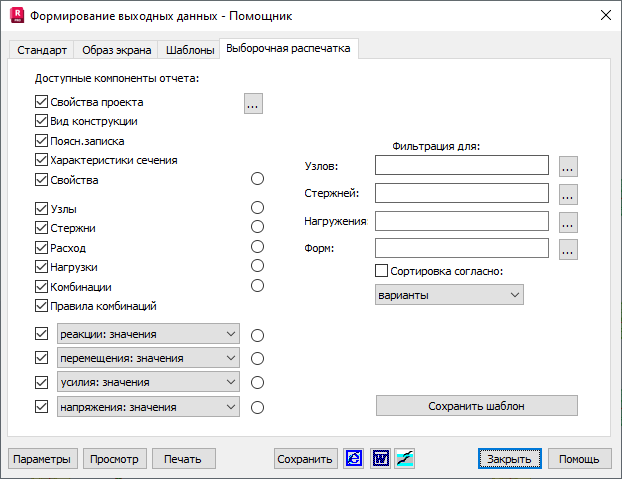
Task: Click the Стержней filter input field
Action: coord(462,193)
